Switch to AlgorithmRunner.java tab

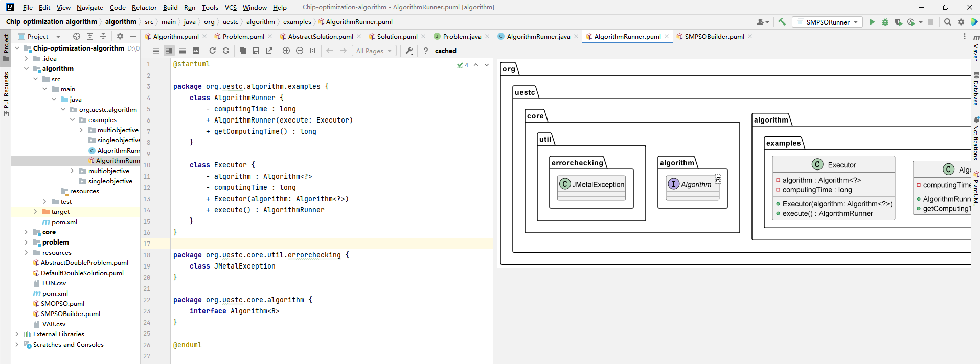tap(538, 36)
